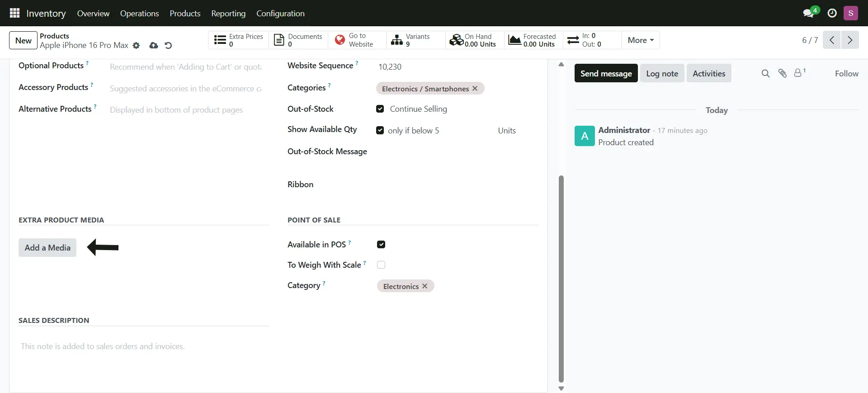The image size is (868, 393).
Task: Open the Configuration menu
Action: [280, 13]
